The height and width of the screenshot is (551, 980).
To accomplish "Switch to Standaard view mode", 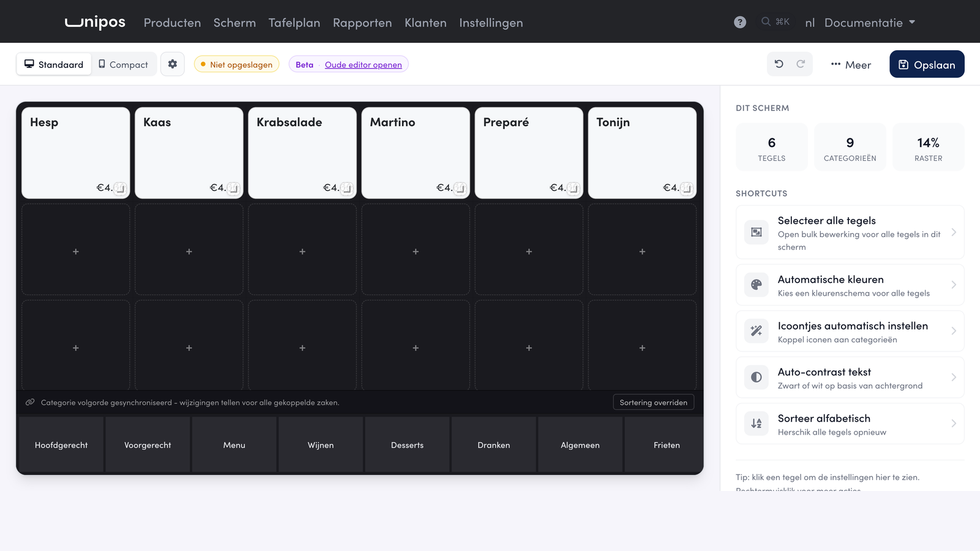I will 54,64.
